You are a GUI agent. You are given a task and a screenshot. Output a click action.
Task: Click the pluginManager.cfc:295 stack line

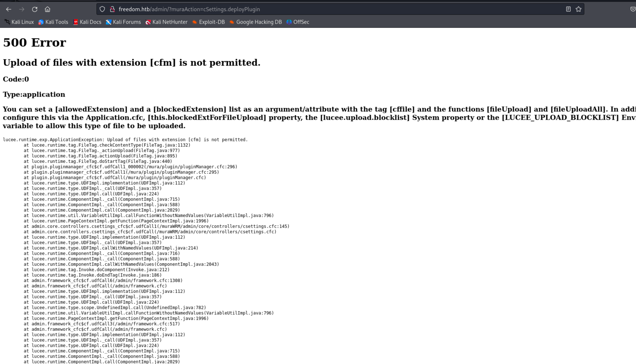[121, 172]
